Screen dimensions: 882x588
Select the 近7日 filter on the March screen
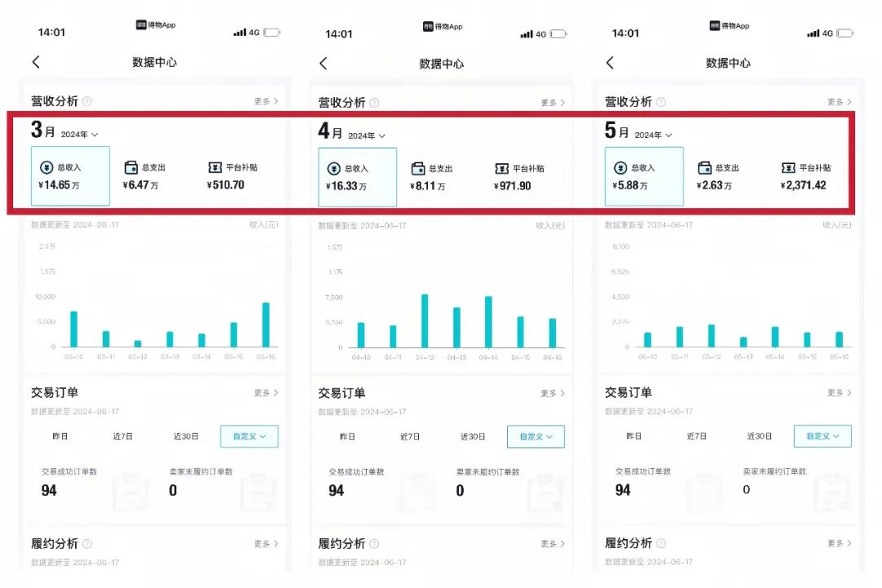coord(122,436)
